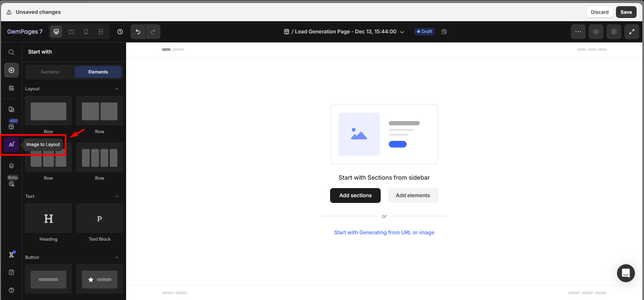
Task: Select the Heading element thumbnail
Action: (49, 218)
